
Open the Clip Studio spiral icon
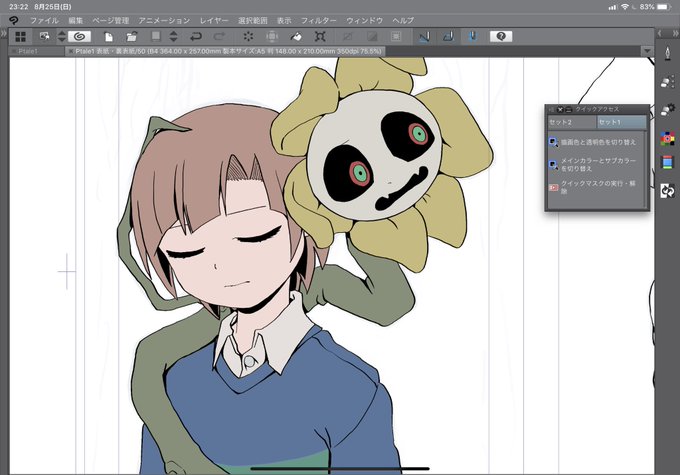pos(79,36)
